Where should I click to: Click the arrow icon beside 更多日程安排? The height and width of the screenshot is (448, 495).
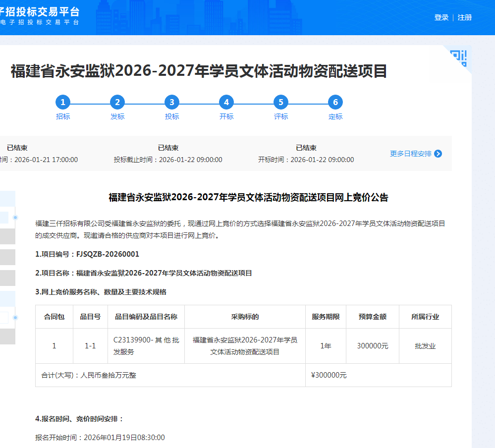click(438, 154)
